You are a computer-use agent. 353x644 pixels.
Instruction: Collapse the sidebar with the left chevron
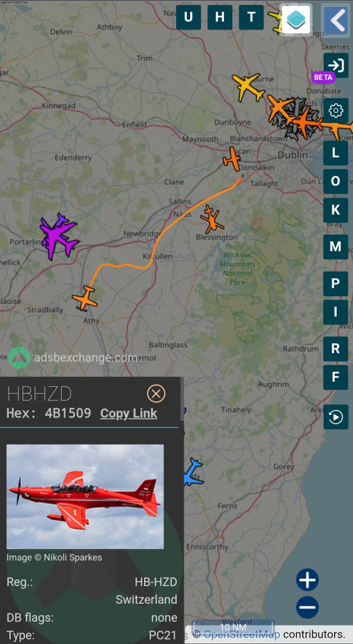coord(336,19)
